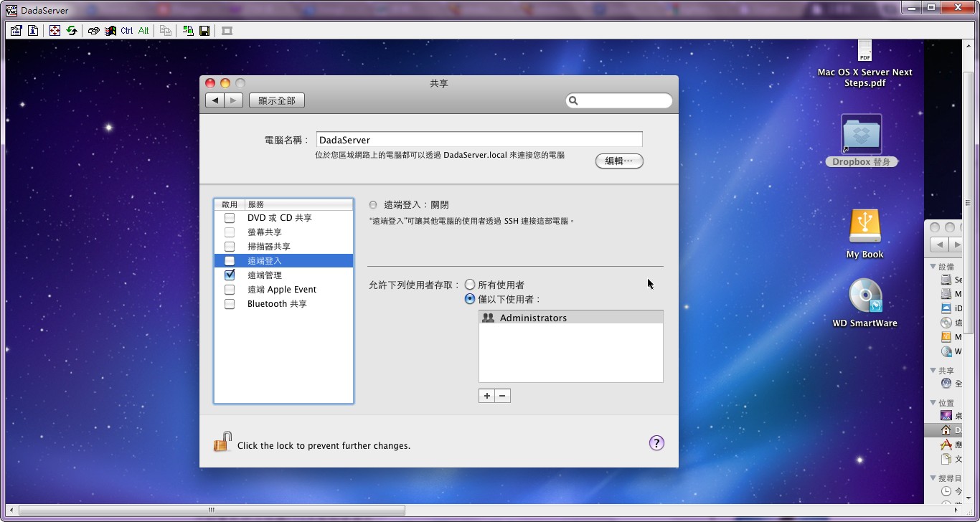980x522 pixels.
Task: Select the 所有使用者 radio button
Action: [471, 284]
